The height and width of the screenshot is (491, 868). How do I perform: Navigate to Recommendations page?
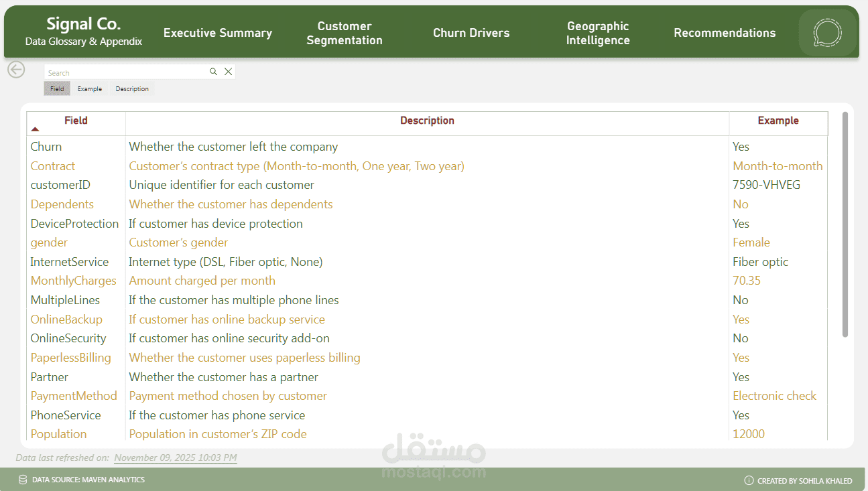click(725, 33)
